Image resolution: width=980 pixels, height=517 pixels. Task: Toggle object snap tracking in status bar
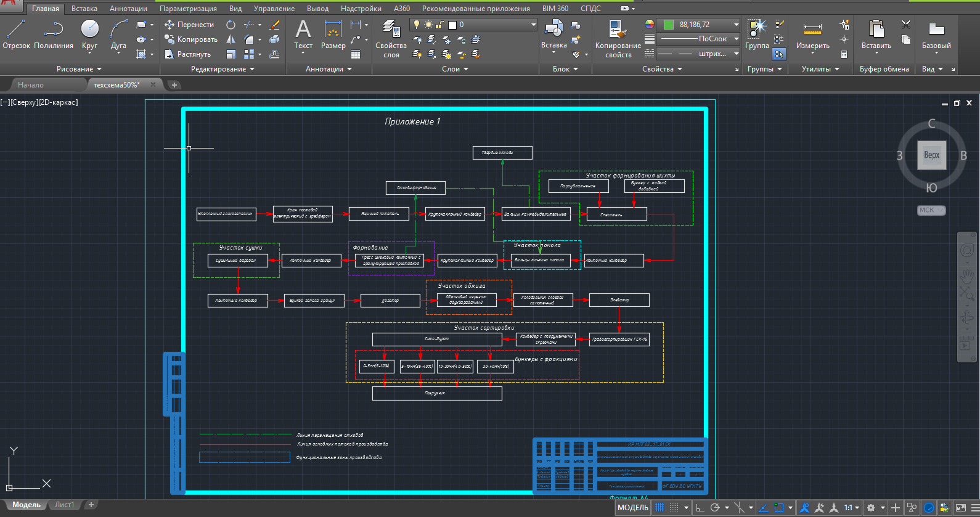coord(764,508)
